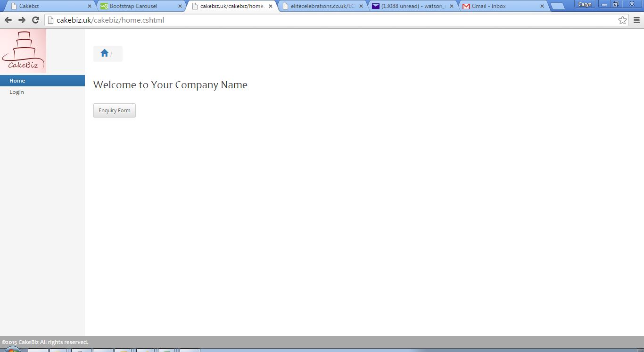Close the Gmail - Inbox tab

click(x=542, y=6)
